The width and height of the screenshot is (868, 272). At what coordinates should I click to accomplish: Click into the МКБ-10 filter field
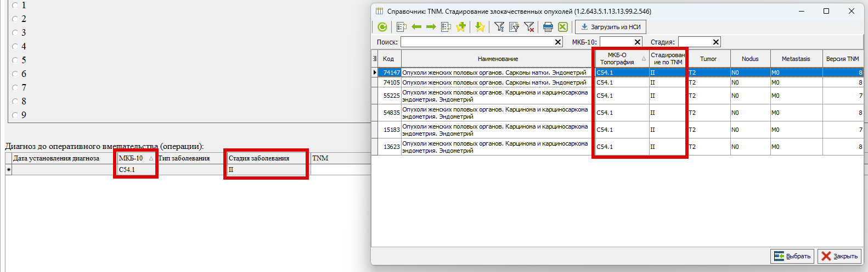(616, 42)
